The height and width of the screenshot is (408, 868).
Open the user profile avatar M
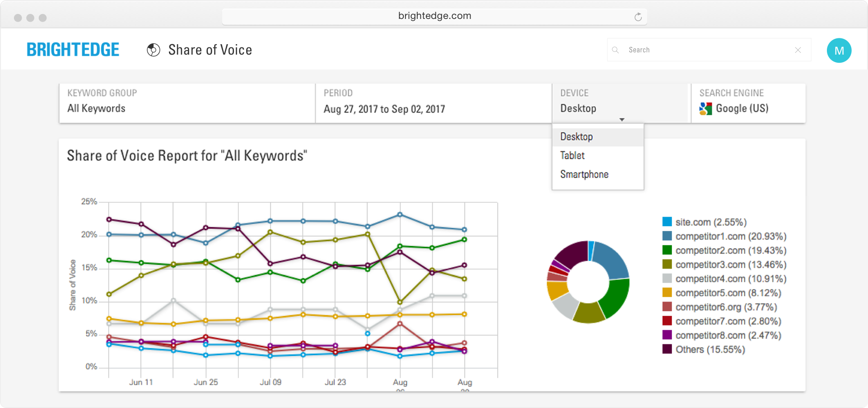pyautogui.click(x=839, y=51)
